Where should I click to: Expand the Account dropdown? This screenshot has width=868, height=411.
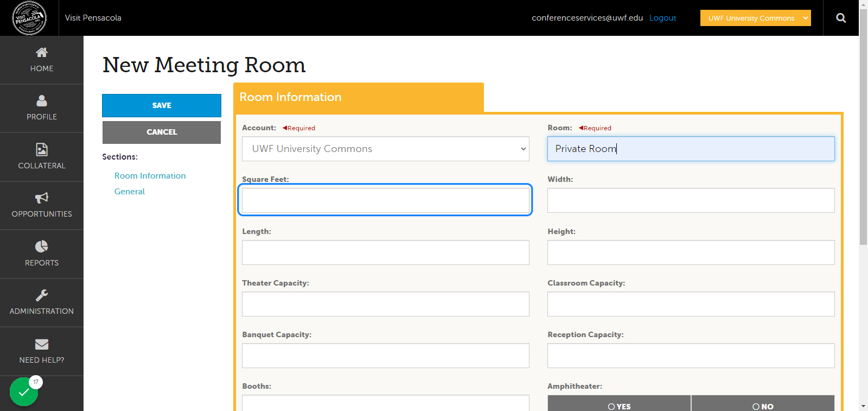pos(386,149)
